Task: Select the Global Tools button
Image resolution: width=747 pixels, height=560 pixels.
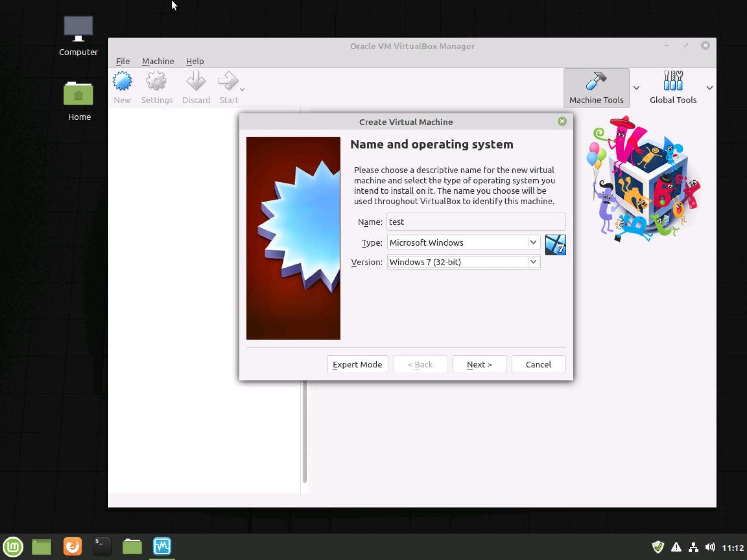Action: click(673, 88)
